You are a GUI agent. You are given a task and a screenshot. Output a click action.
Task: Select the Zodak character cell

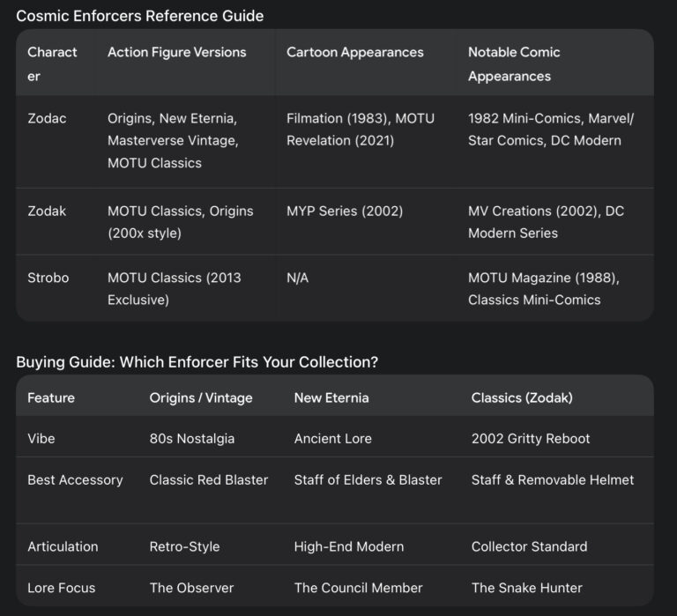click(47, 212)
